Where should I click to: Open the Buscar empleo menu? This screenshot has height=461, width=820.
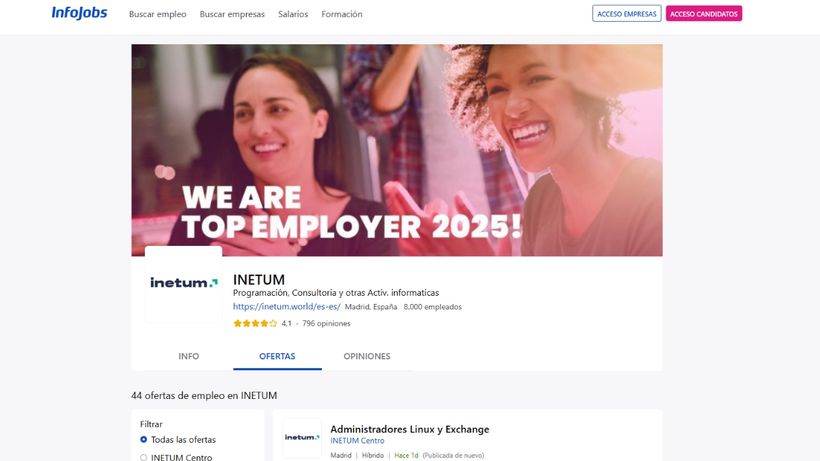tap(157, 14)
